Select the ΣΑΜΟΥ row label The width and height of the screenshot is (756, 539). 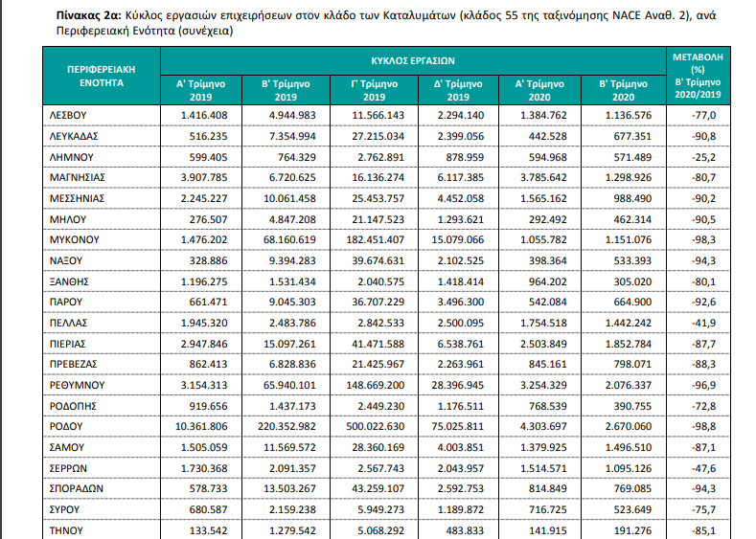coord(67,447)
